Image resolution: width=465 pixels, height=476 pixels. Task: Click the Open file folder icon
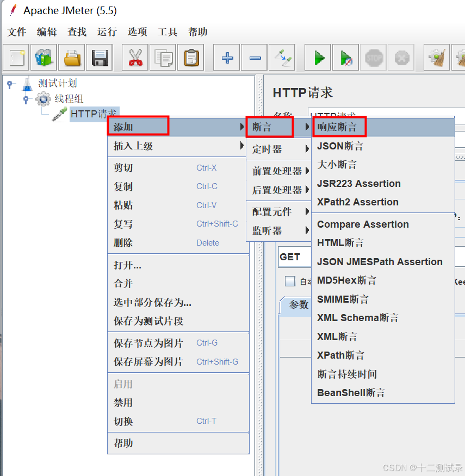point(72,58)
